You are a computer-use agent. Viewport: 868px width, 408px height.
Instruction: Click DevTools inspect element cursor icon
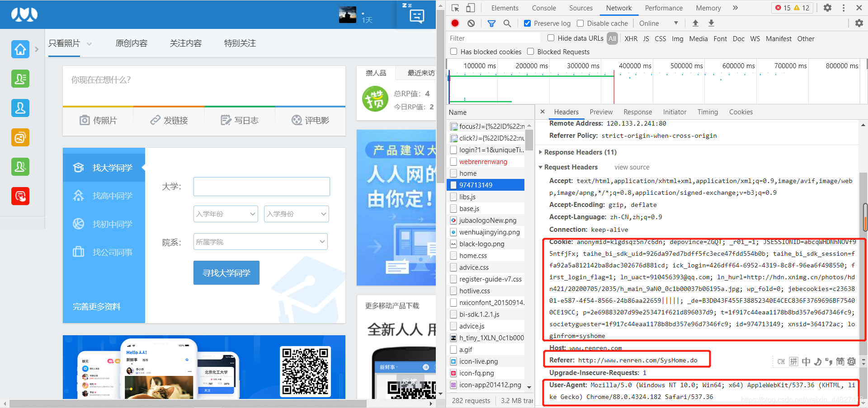click(455, 8)
